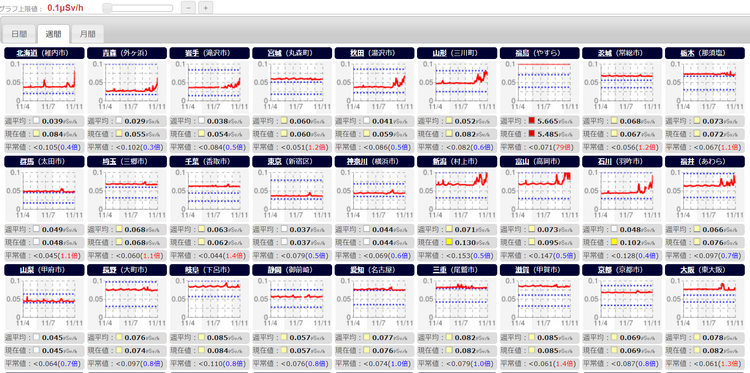Click the 大阪 (東大阪) header
This screenshot has width=750, height=373.
point(705,270)
